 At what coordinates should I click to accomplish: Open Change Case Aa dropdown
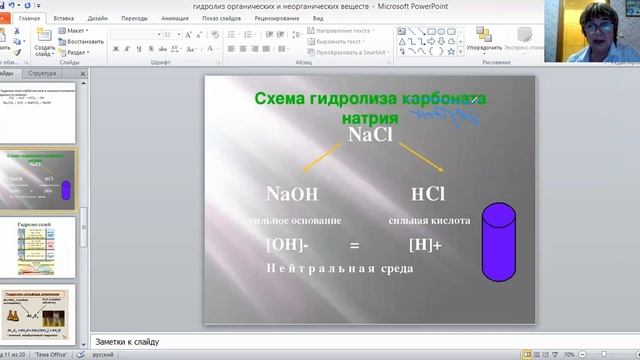[191, 49]
